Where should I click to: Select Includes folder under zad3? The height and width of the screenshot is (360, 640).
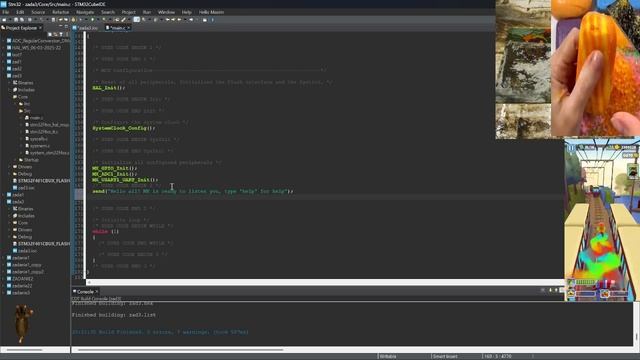(x=24, y=90)
